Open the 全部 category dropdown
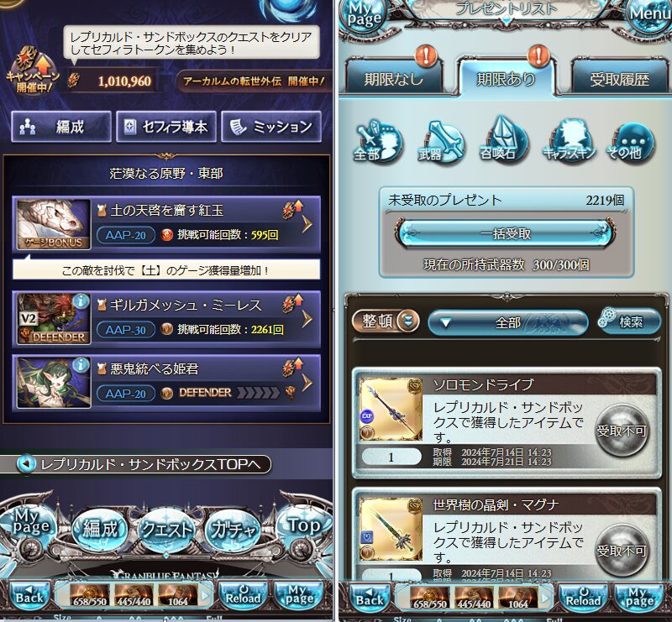 [x=507, y=322]
